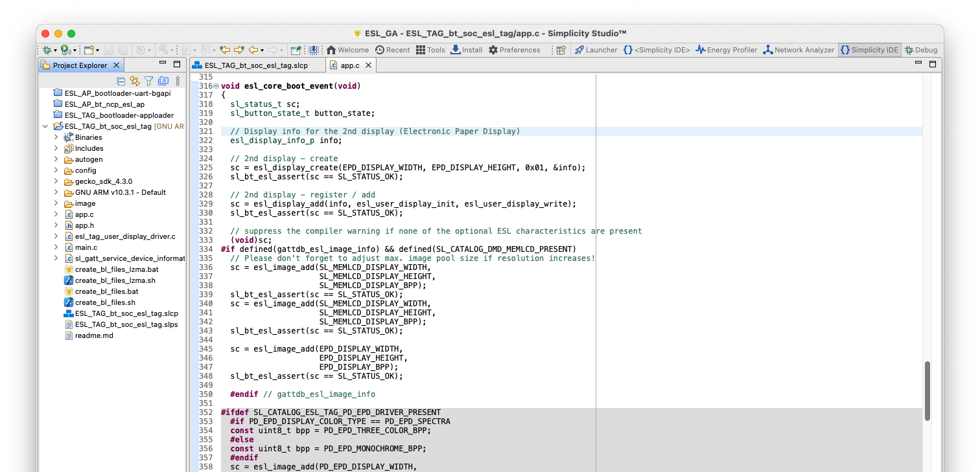
Task: Click the Welcome home button
Action: [x=347, y=50]
